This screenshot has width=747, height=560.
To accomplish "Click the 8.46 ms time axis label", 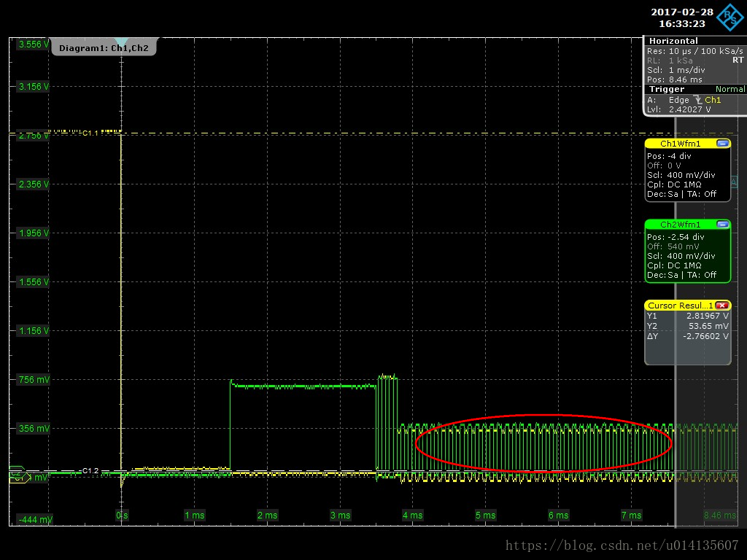I will click(720, 516).
